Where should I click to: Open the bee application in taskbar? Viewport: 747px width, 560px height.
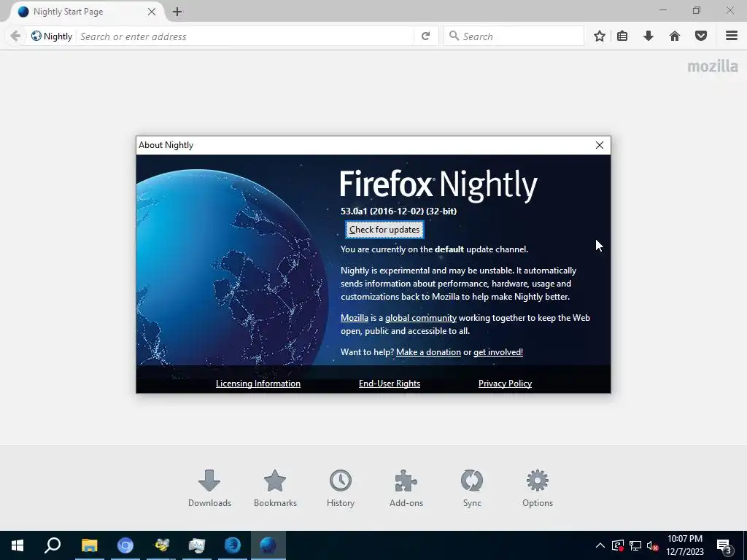coord(161,545)
